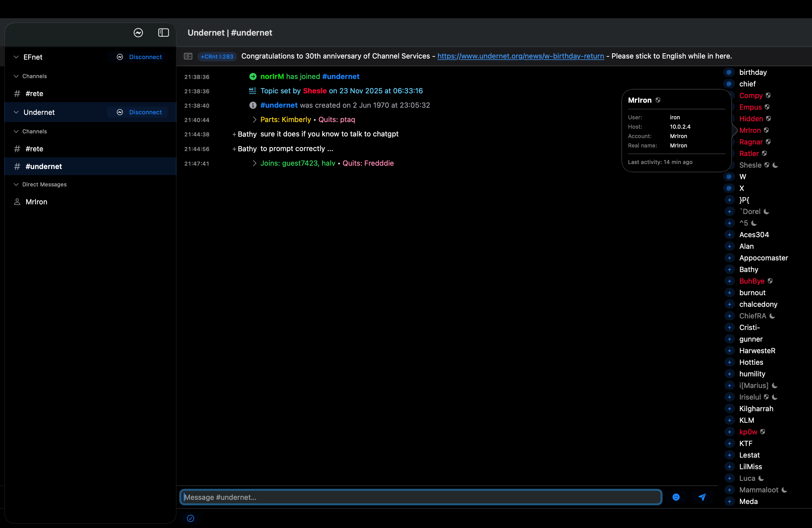Collapse the sidebar panel icon
Viewport: 812px width, 528px height.
(164, 32)
